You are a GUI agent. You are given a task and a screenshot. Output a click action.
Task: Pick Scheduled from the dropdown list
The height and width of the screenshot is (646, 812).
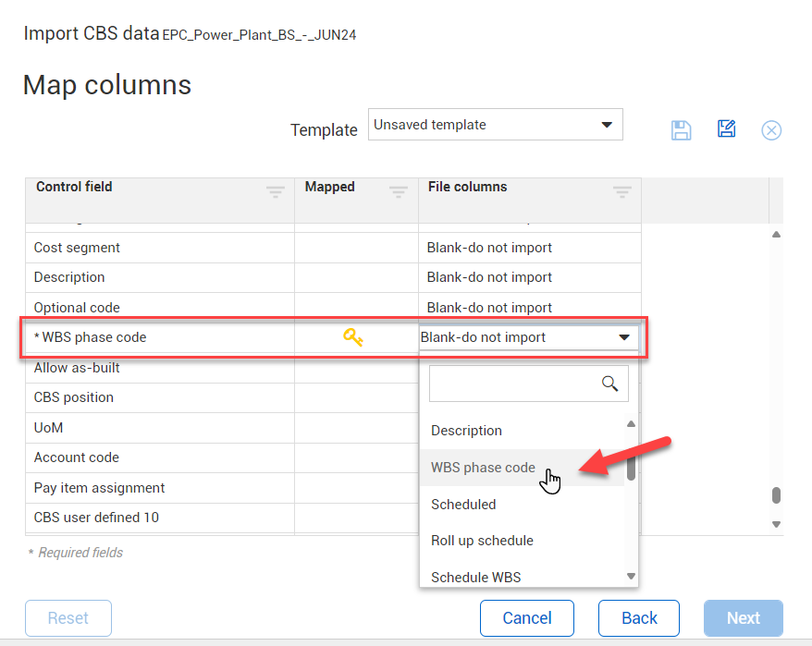(x=463, y=505)
